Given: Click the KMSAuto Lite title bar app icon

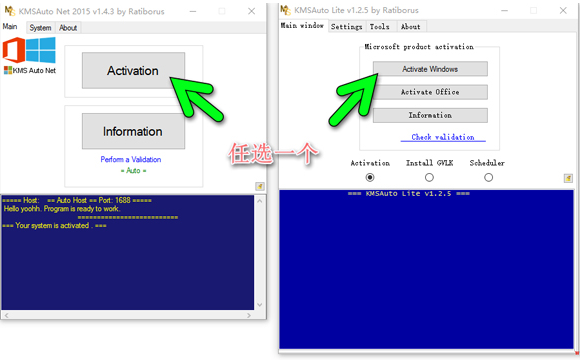Looking at the screenshot, I should point(285,10).
